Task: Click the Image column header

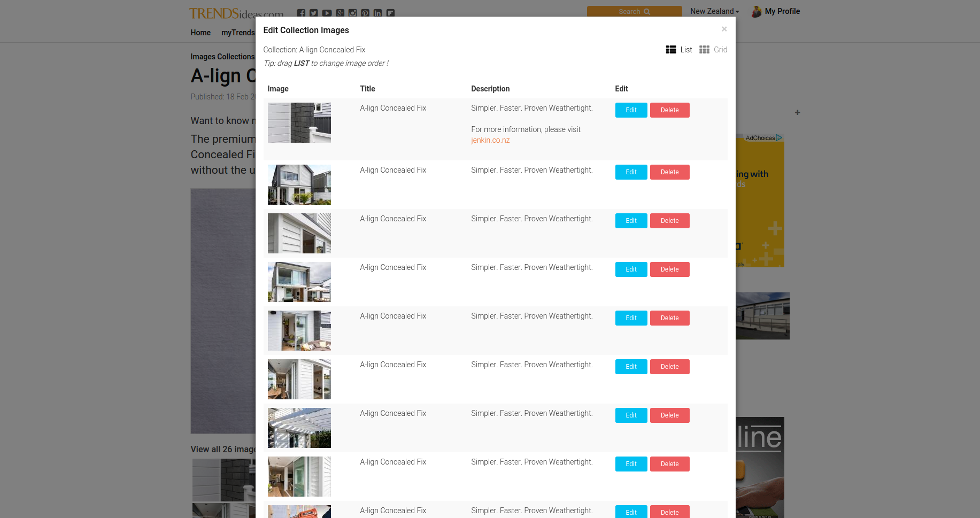Action: [278, 89]
